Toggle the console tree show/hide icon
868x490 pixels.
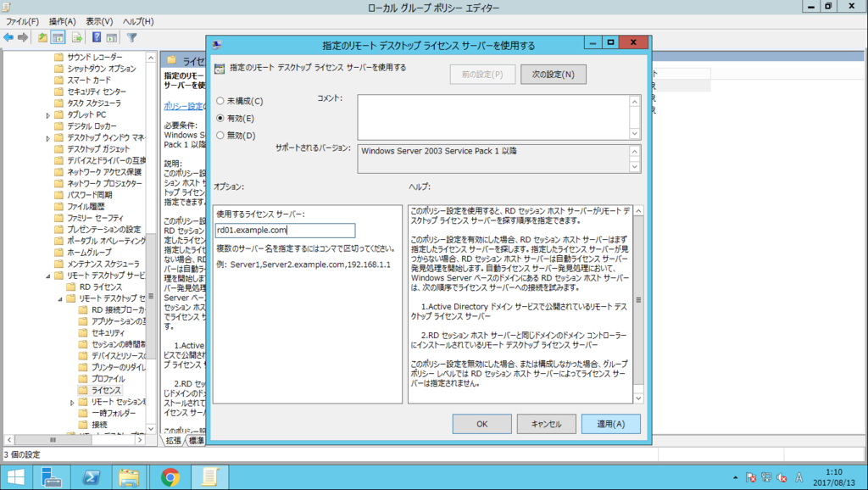coord(58,36)
